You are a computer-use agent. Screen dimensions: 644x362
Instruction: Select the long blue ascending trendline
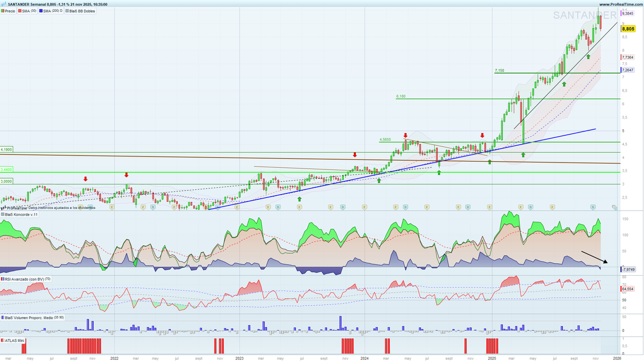(x=402, y=169)
